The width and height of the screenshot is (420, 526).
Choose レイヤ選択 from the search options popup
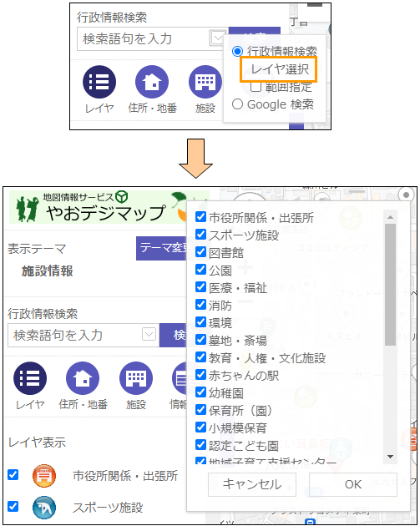[x=279, y=69]
